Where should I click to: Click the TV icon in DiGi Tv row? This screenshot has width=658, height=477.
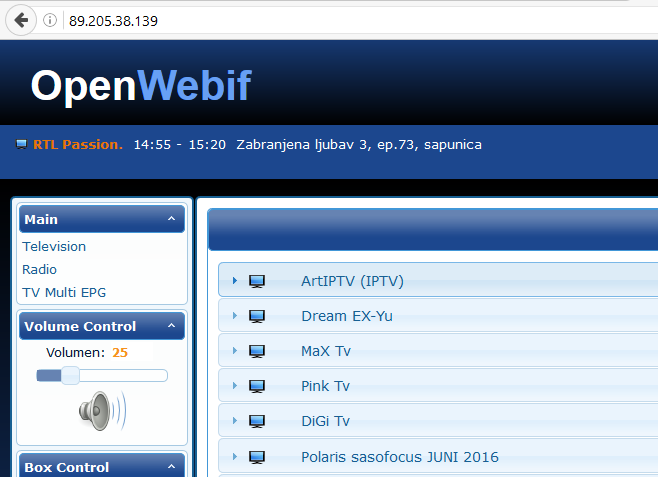(257, 421)
